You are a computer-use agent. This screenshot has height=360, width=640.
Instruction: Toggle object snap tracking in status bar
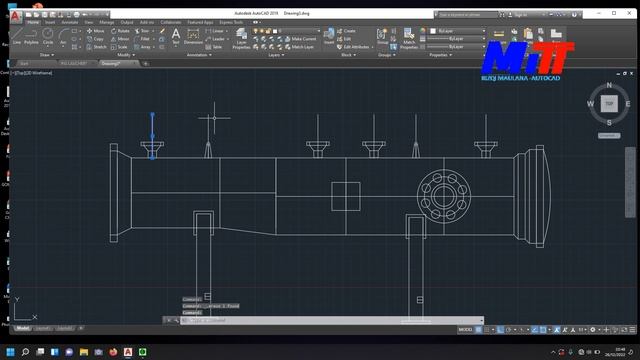pyautogui.click(x=535, y=329)
